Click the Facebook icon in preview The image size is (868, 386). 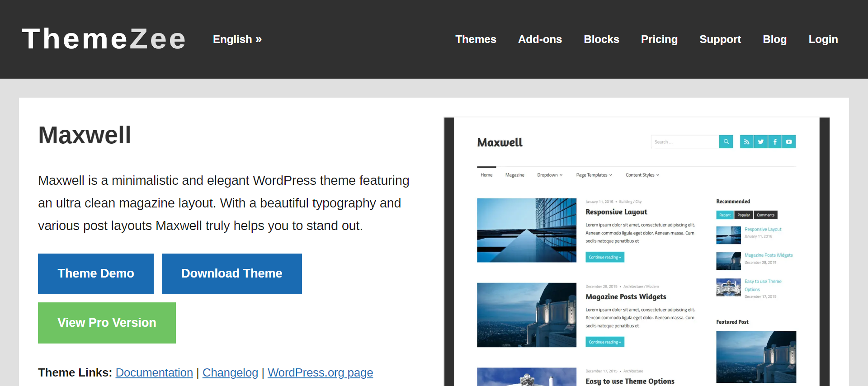point(775,142)
